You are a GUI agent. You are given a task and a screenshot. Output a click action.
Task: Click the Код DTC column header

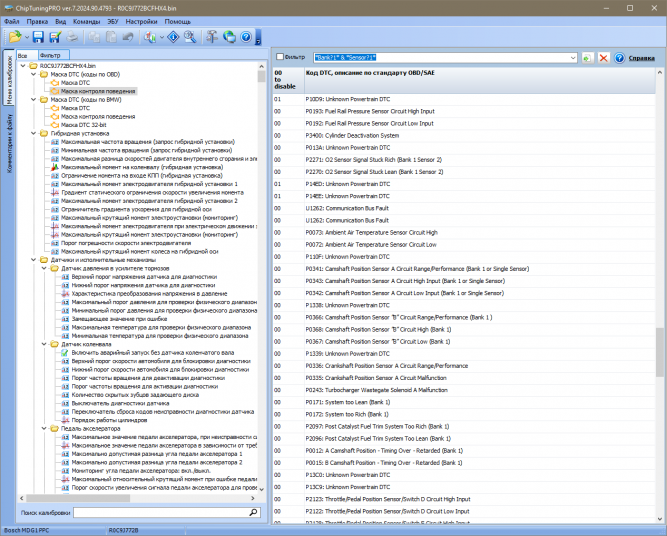coord(480,80)
